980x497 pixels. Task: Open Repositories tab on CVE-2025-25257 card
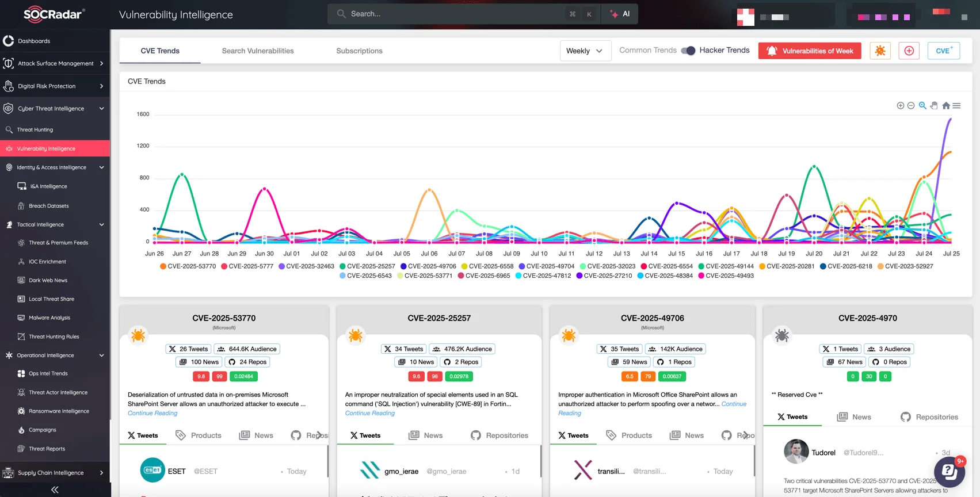499,435
